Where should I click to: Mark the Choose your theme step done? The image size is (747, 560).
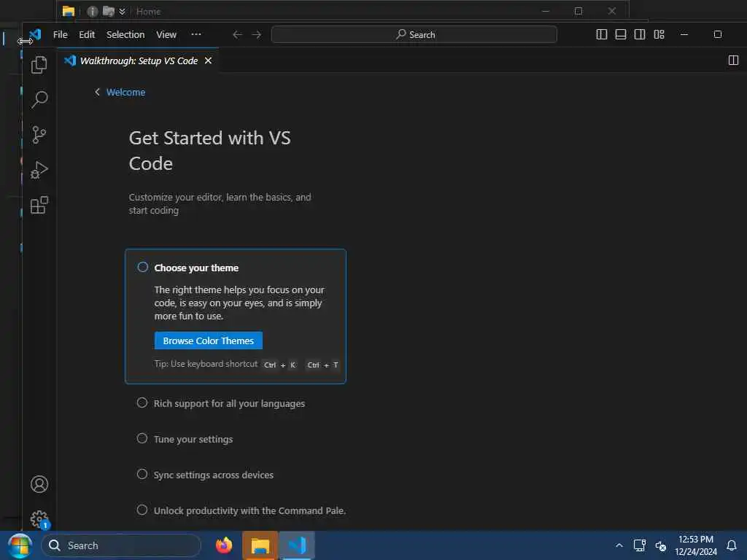click(x=142, y=267)
